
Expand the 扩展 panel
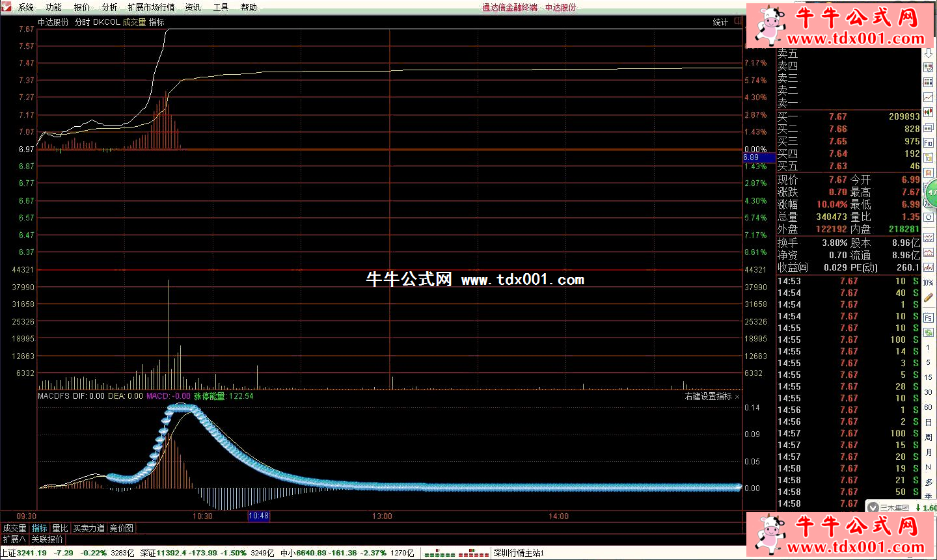[14, 539]
